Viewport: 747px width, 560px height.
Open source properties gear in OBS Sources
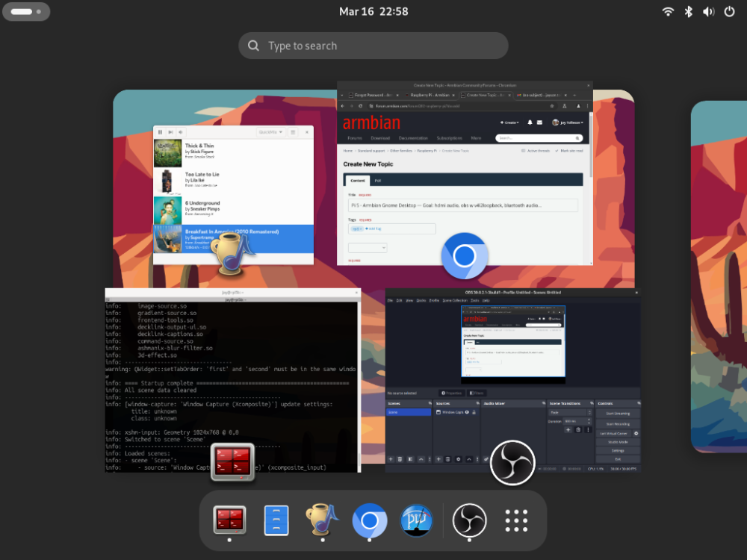[459, 459]
